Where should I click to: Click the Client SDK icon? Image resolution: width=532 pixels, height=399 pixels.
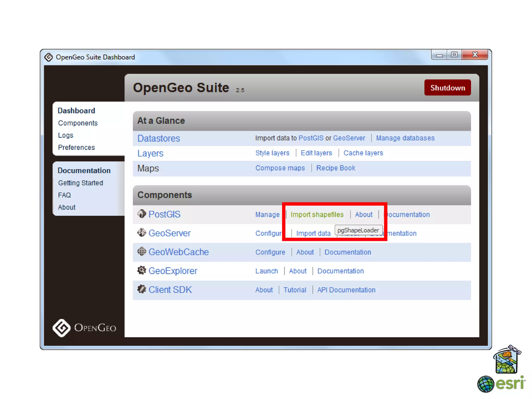[x=142, y=289]
